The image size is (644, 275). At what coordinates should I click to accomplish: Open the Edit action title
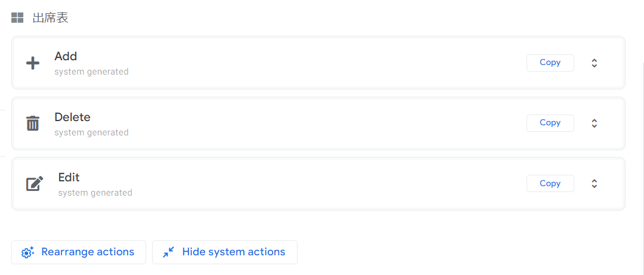tap(69, 178)
